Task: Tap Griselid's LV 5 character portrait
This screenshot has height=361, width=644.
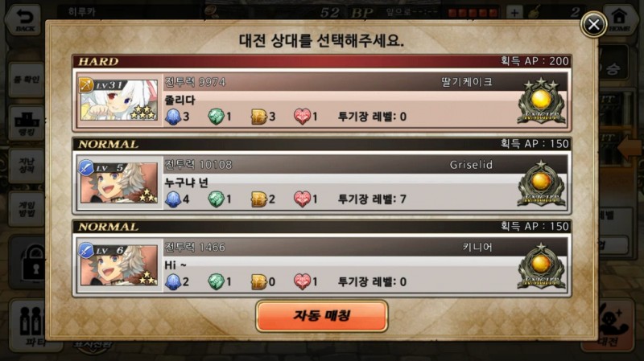Action: pyautogui.click(x=118, y=183)
